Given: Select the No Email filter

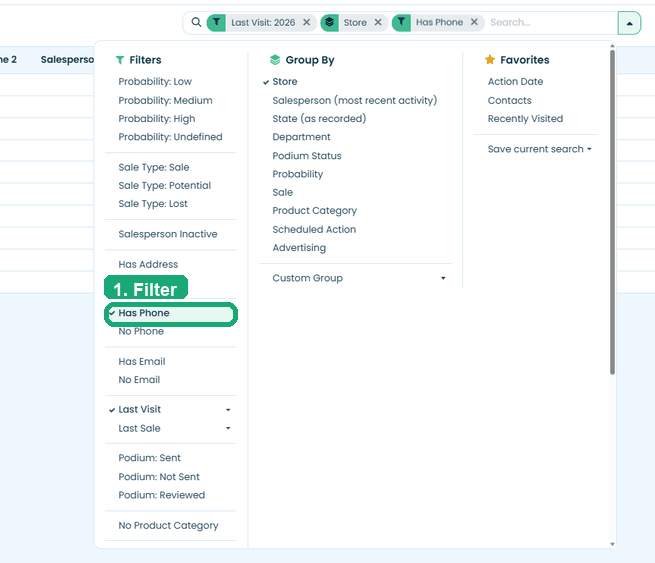Looking at the screenshot, I should [x=139, y=380].
